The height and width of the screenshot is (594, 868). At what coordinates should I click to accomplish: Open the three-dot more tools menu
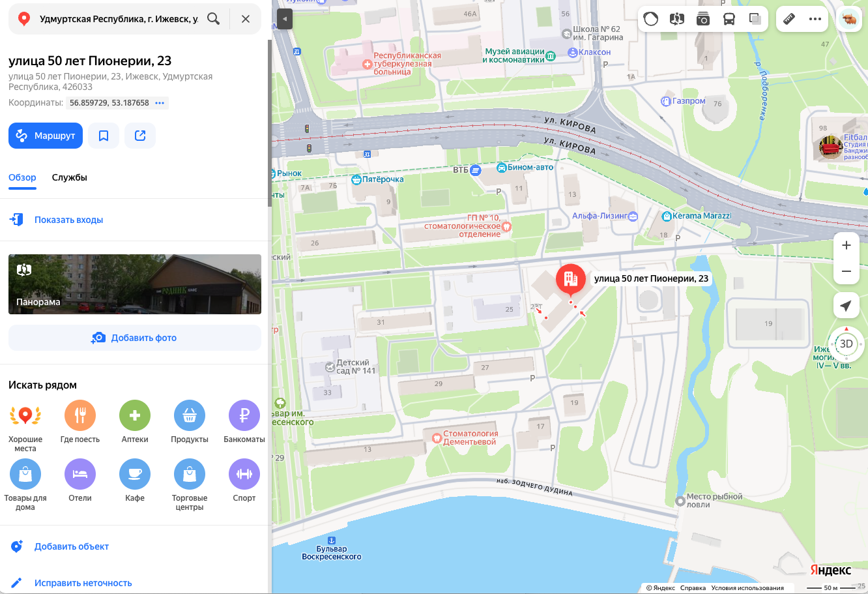(x=815, y=19)
